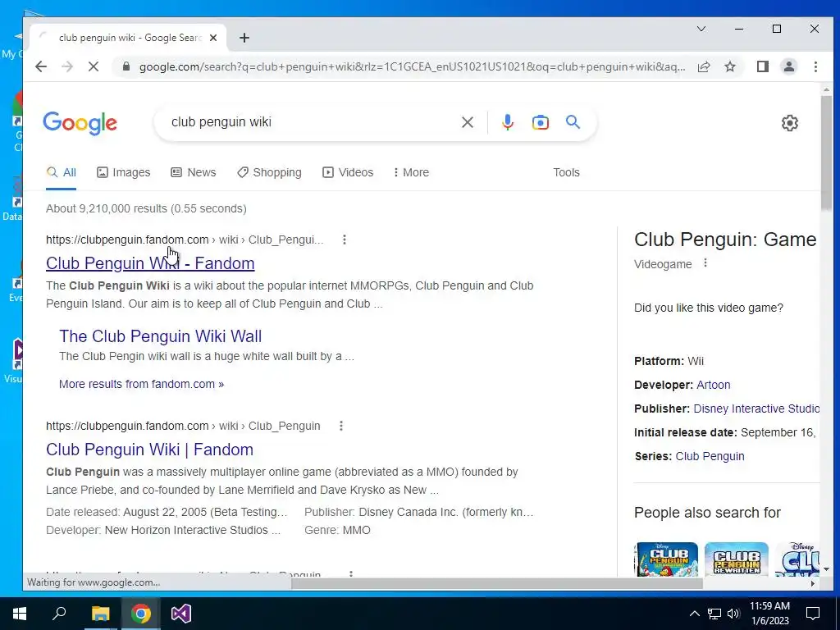
Task: Submit search with magnifier icon
Action: (x=573, y=122)
